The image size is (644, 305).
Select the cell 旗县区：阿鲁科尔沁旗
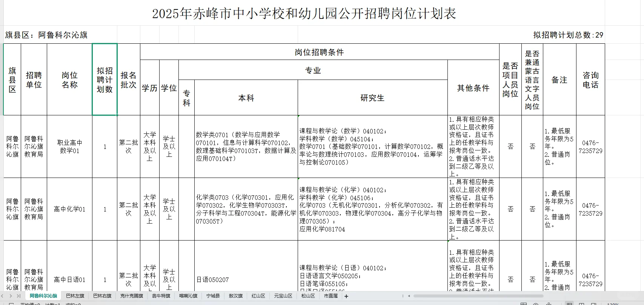[46, 35]
